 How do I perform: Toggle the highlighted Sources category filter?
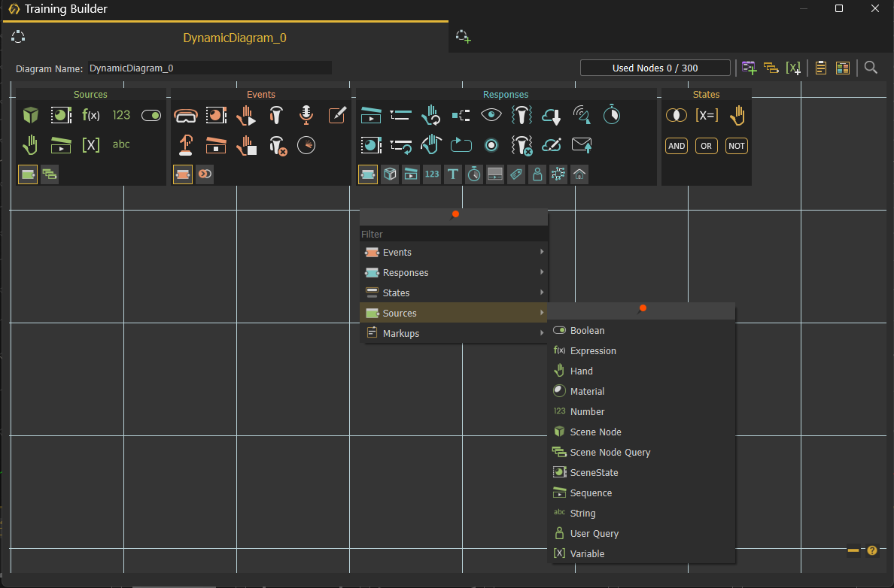click(x=27, y=174)
